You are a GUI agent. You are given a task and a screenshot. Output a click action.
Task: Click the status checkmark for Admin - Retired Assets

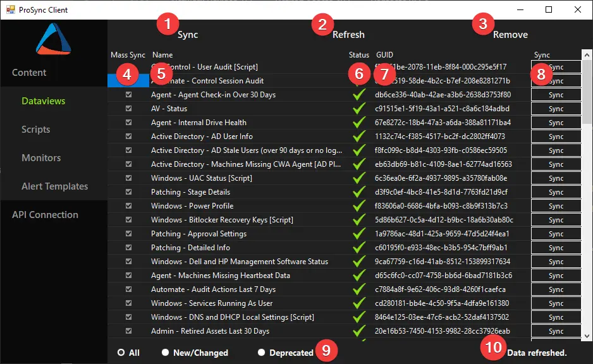click(x=359, y=331)
